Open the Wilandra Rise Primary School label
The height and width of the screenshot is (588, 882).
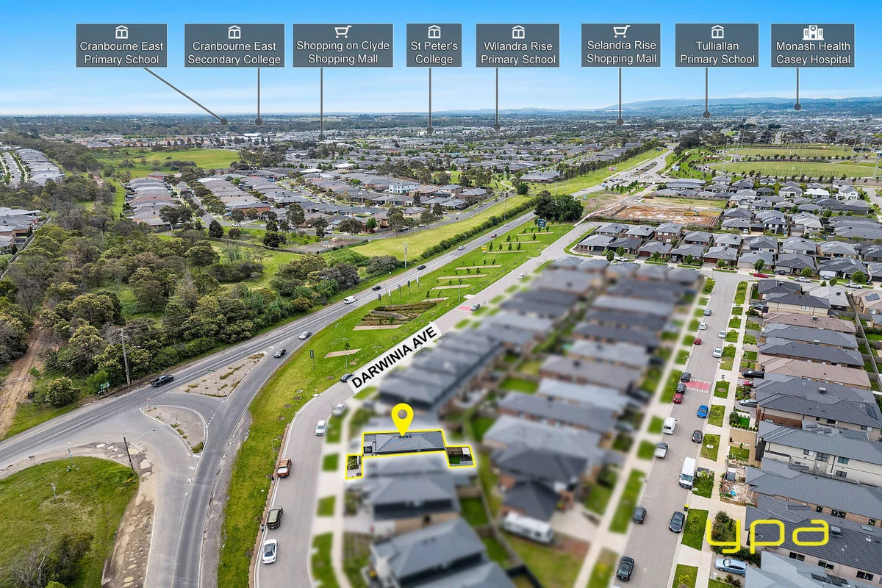519,50
